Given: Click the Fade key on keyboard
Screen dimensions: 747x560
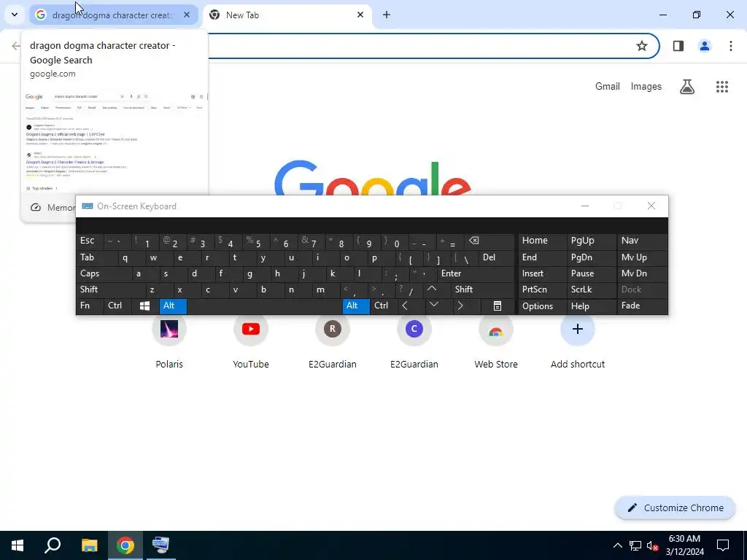Looking at the screenshot, I should click(x=642, y=306).
